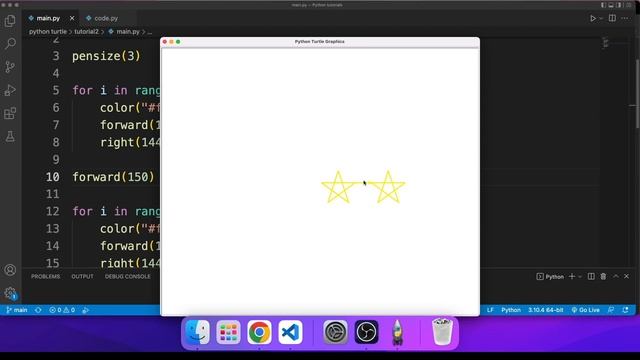Click the right yellow star drawing
This screenshot has width=640, height=360.
[388, 187]
